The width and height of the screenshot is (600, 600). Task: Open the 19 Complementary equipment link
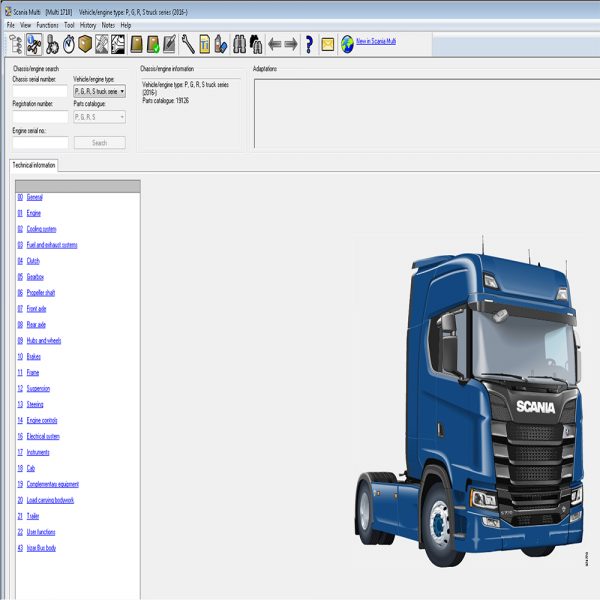pos(48,484)
